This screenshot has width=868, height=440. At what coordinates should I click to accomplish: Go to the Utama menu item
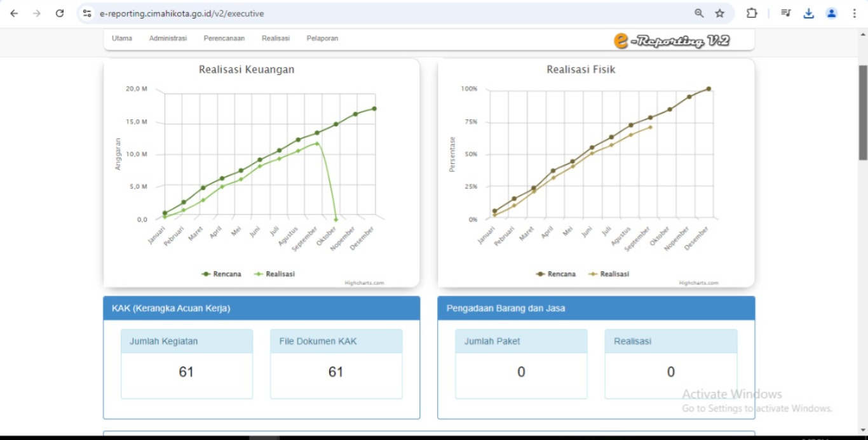tap(122, 39)
